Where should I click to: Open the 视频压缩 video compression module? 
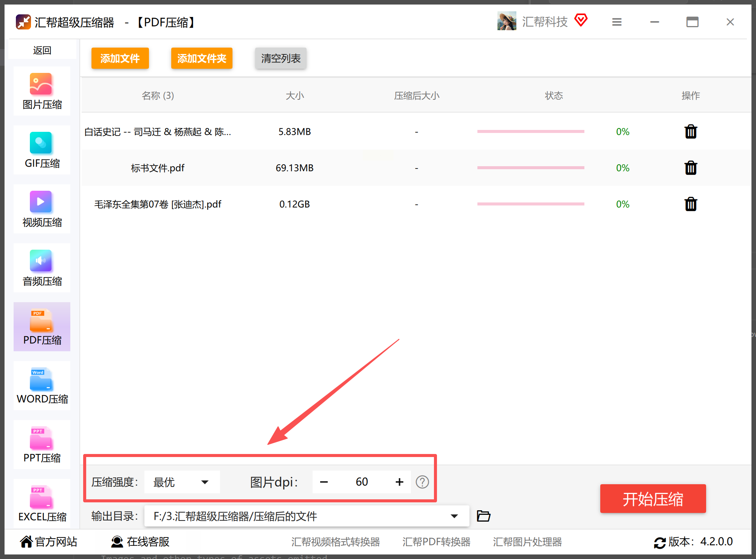click(x=42, y=209)
